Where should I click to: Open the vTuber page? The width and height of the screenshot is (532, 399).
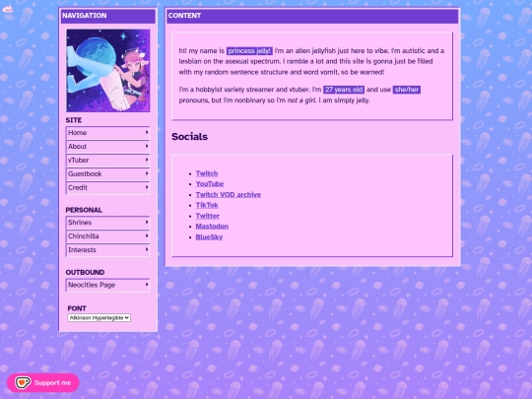point(107,161)
